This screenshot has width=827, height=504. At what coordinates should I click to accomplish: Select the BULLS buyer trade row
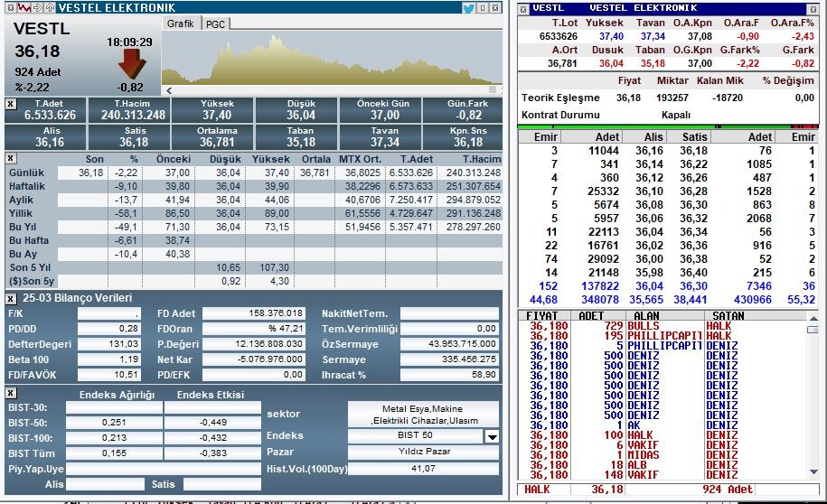pyautogui.click(x=663, y=326)
